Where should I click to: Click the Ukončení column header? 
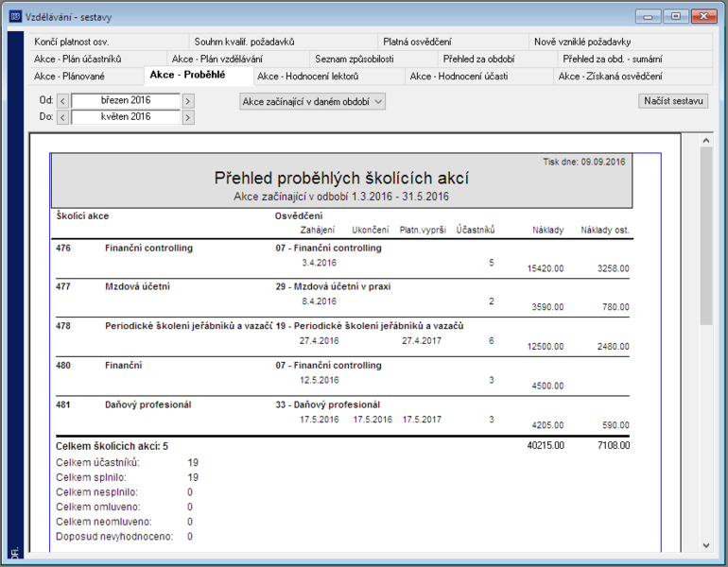pos(370,231)
